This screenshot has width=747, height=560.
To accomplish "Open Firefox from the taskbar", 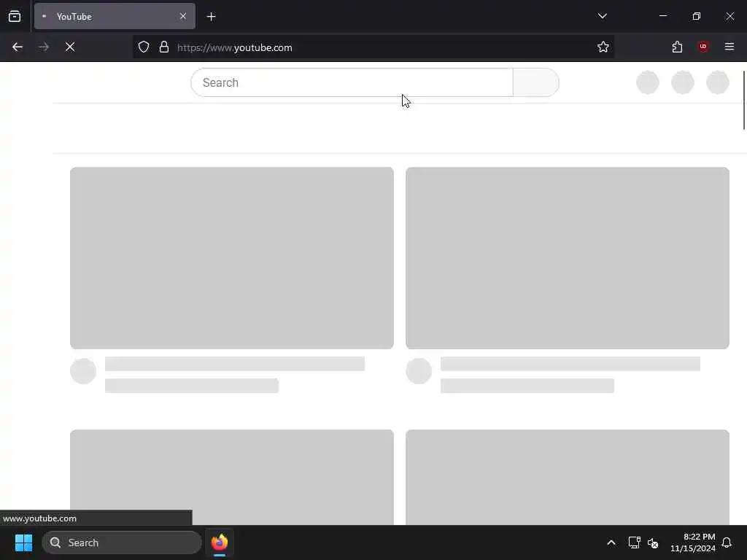I will [220, 542].
